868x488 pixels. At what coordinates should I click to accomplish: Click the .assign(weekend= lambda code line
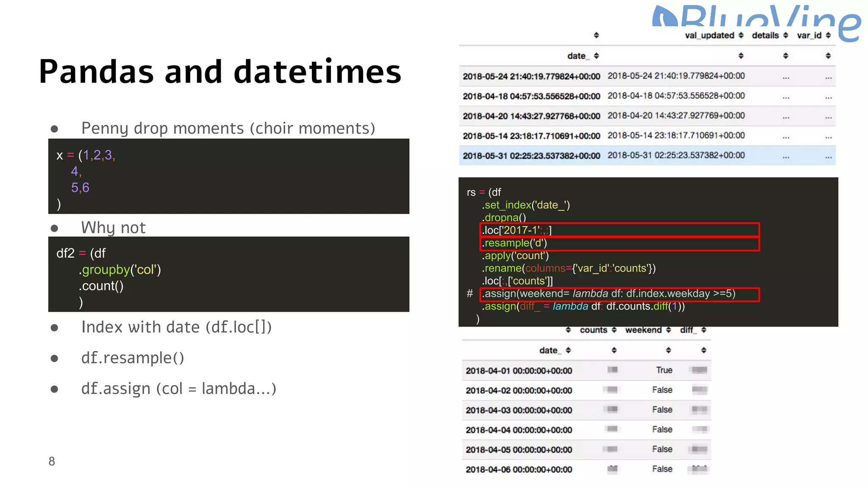[609, 294]
